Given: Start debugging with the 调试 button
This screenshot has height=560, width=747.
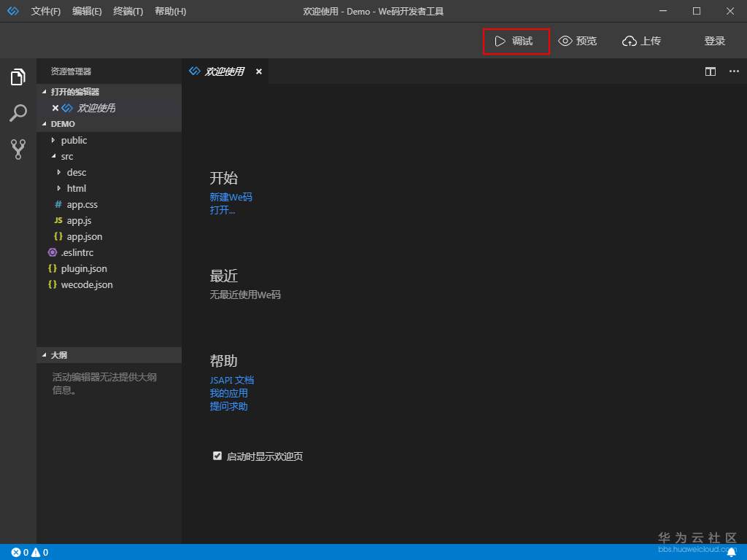Looking at the screenshot, I should click(x=516, y=41).
